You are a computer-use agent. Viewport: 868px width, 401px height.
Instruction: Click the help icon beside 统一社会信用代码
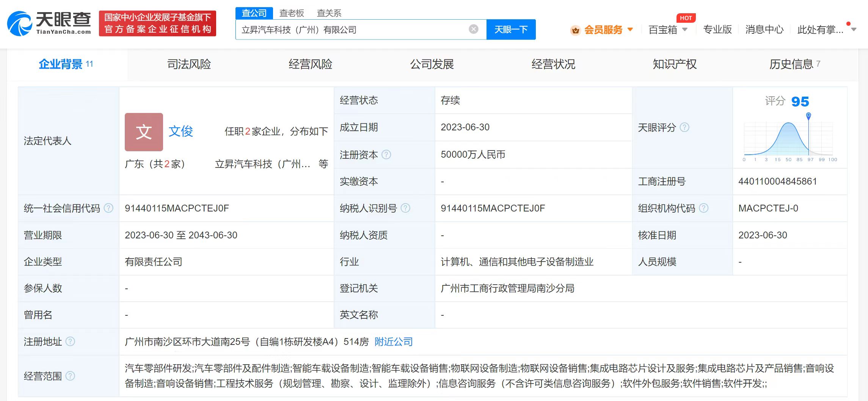[x=108, y=208]
